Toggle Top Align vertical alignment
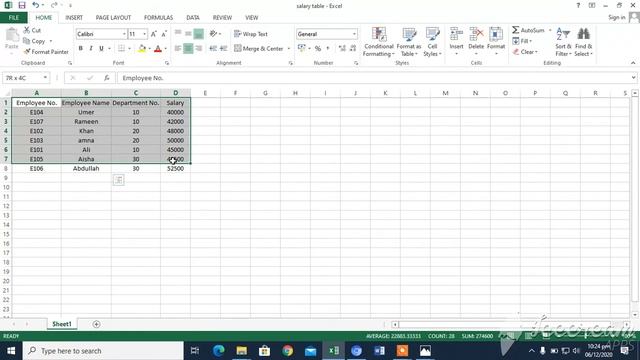This screenshot has height=360, width=640. [x=178, y=34]
